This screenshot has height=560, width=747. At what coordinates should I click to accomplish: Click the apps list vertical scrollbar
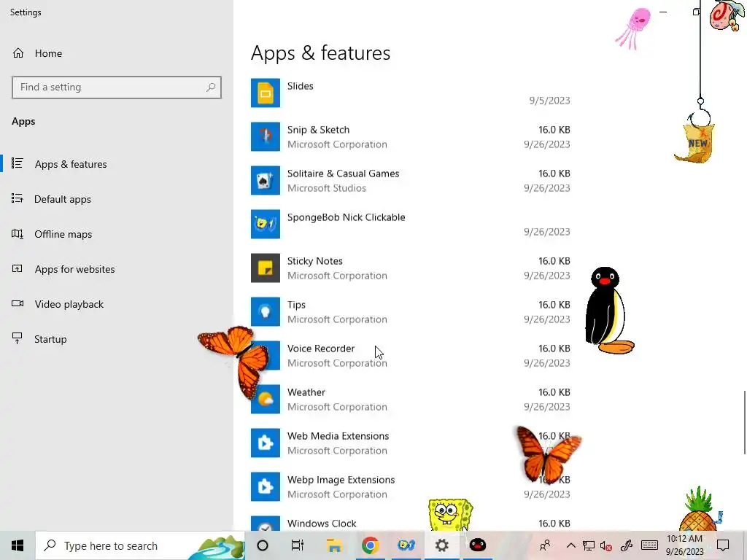coord(745,422)
